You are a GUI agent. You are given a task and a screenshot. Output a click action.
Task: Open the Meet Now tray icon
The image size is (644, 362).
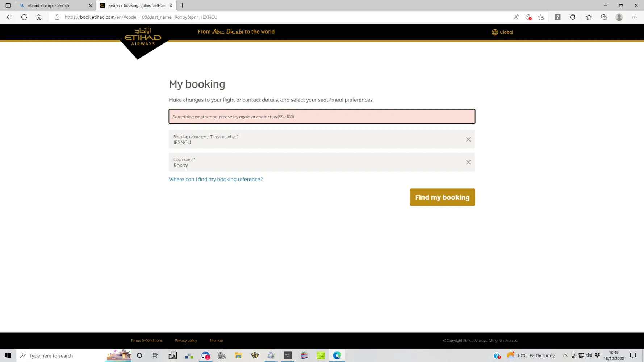(573, 355)
